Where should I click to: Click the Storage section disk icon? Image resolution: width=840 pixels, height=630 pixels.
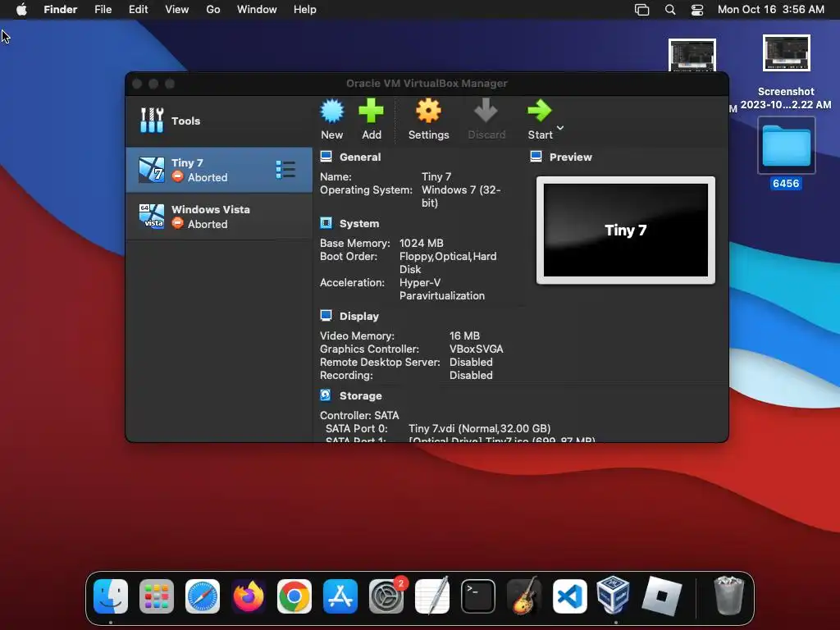click(326, 395)
